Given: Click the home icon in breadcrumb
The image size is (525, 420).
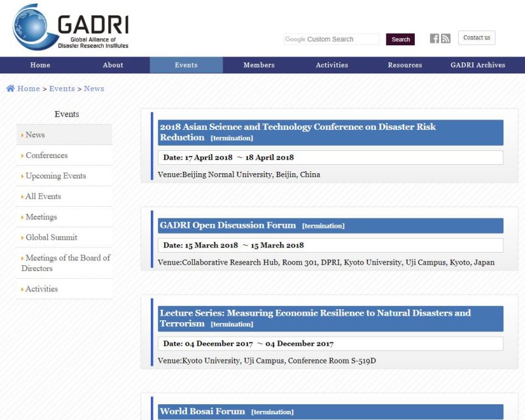Looking at the screenshot, I should pos(10,89).
